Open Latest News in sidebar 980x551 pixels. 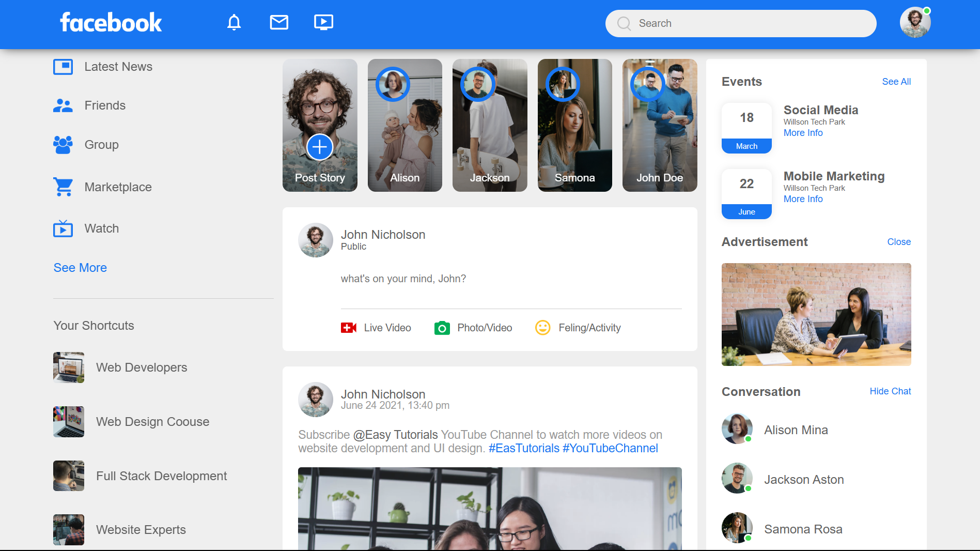pos(118,67)
